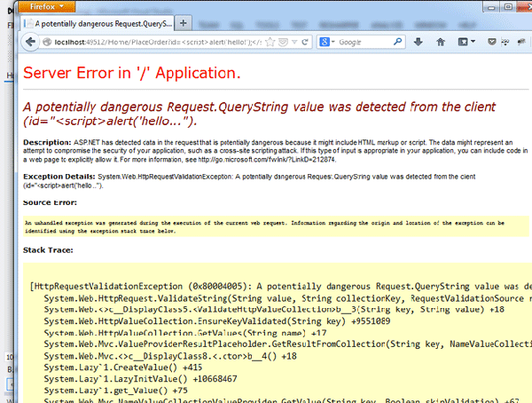
Task: Click the 'EnsureKeyValidated(String key) +9551089' line
Action: (x=217, y=321)
